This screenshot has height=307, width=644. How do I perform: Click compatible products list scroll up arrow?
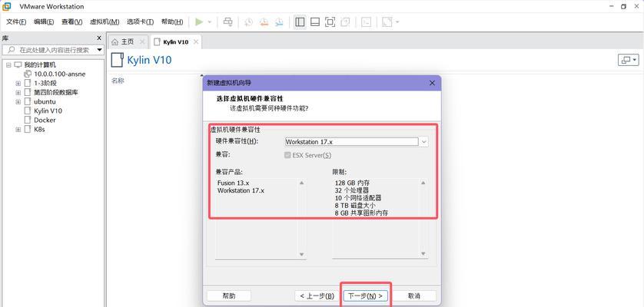click(x=302, y=183)
